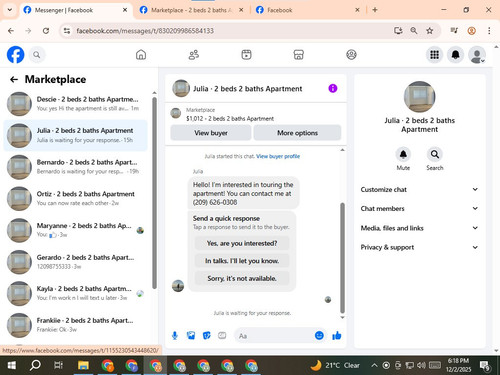Open the Groups icon in top navigation
500x375 pixels.
click(x=351, y=55)
